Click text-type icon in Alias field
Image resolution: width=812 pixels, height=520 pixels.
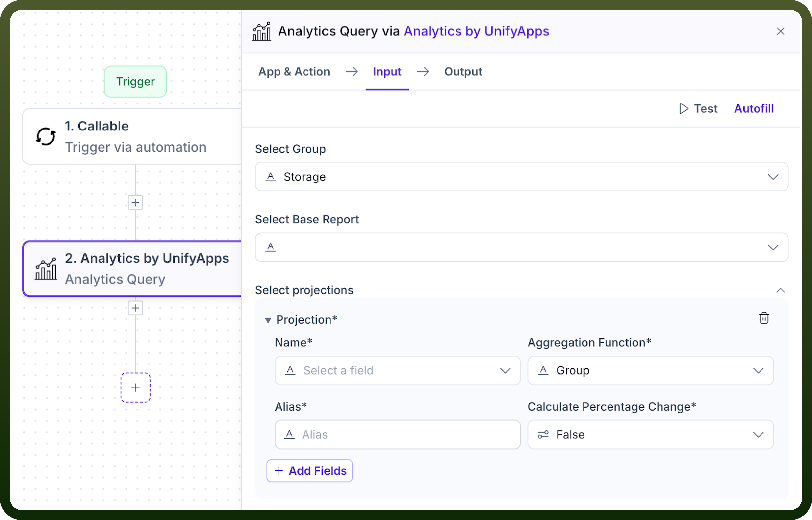(x=289, y=435)
